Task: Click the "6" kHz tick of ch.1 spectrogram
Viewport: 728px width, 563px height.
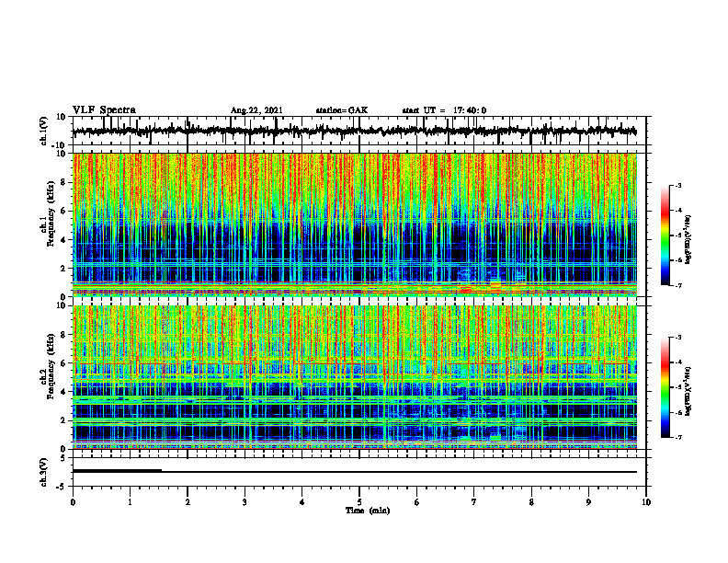Action: [64, 211]
